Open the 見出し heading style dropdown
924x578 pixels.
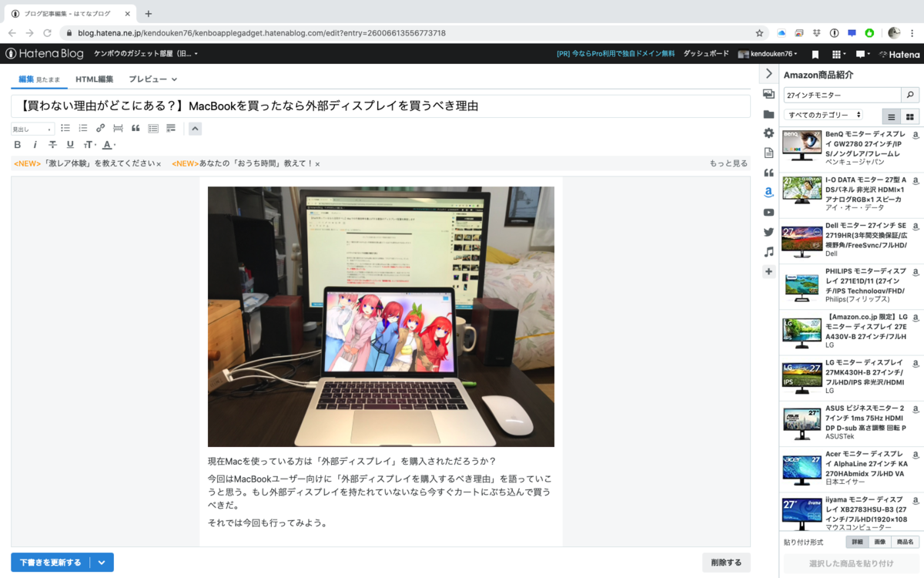(32, 129)
